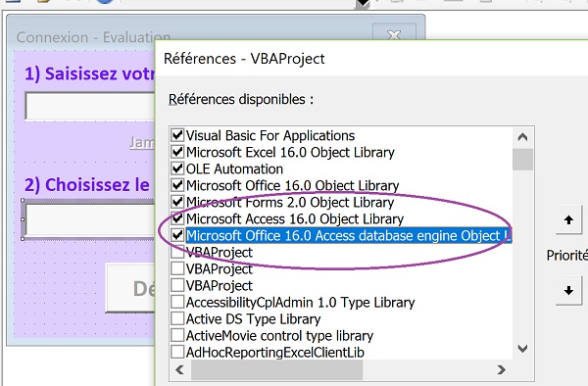
Task: Check AdHocReportingExcelClientLib checkbox
Action: click(x=177, y=353)
